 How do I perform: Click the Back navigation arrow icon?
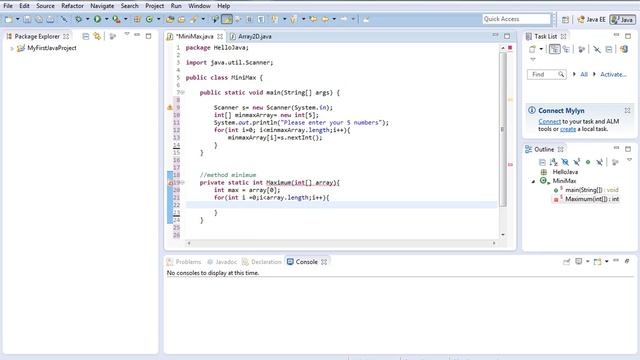point(325,19)
